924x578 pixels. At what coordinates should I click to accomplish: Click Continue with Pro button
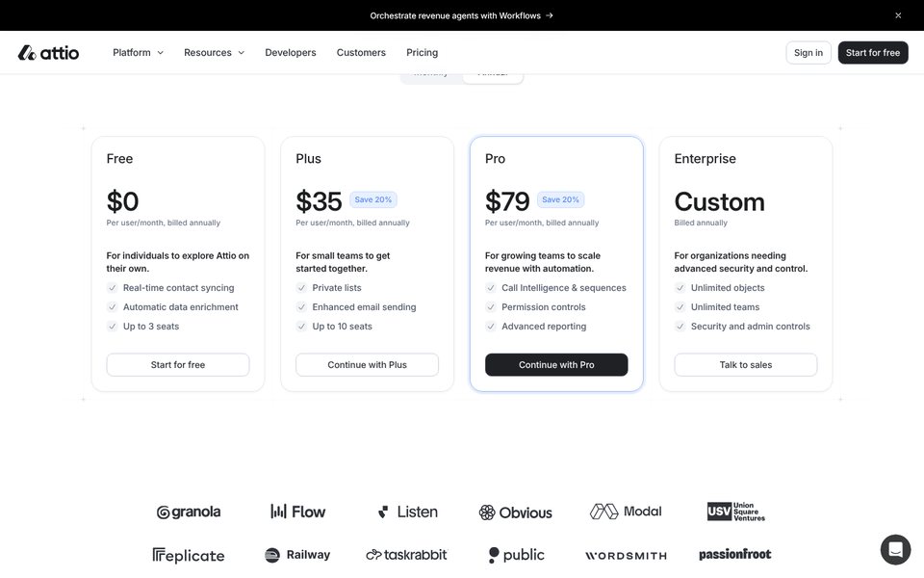click(556, 364)
